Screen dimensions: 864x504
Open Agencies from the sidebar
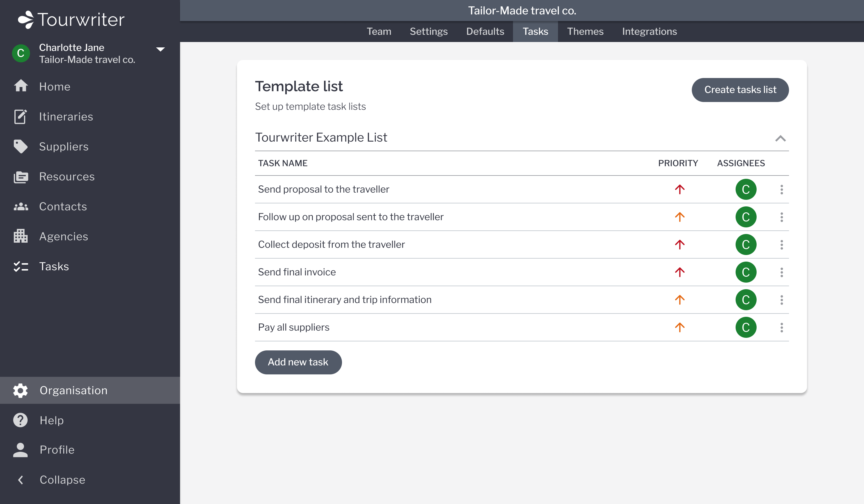(x=63, y=237)
